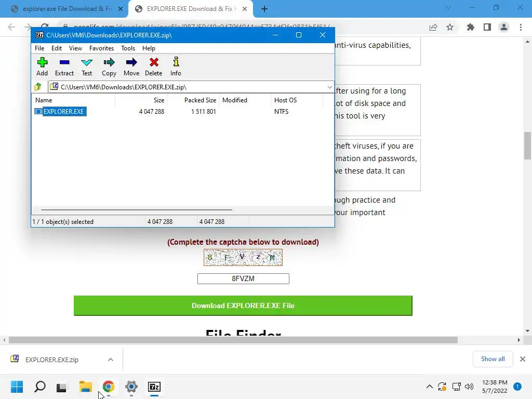Click the 7-Zip horizontal scrollbar
Screen dimensions: 532x399
click(137, 210)
